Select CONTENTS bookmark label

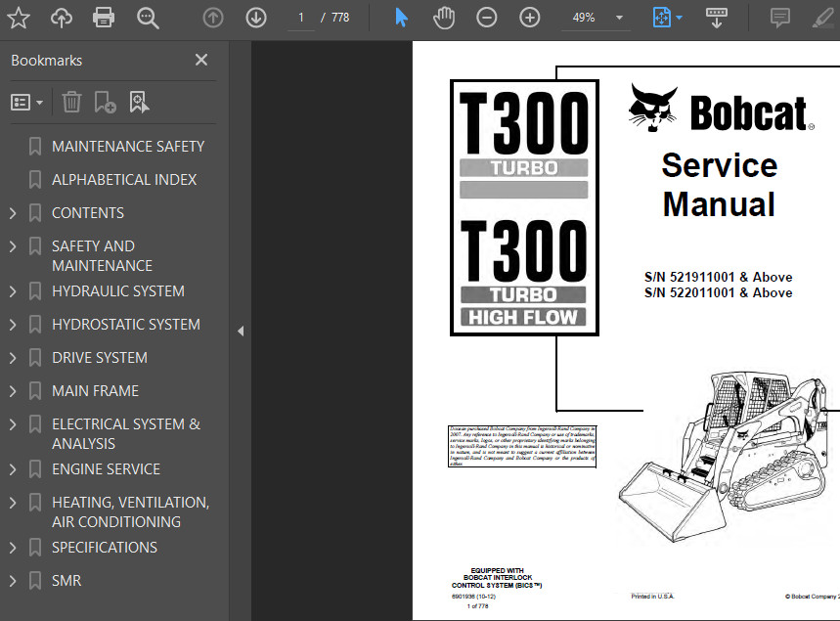click(88, 213)
